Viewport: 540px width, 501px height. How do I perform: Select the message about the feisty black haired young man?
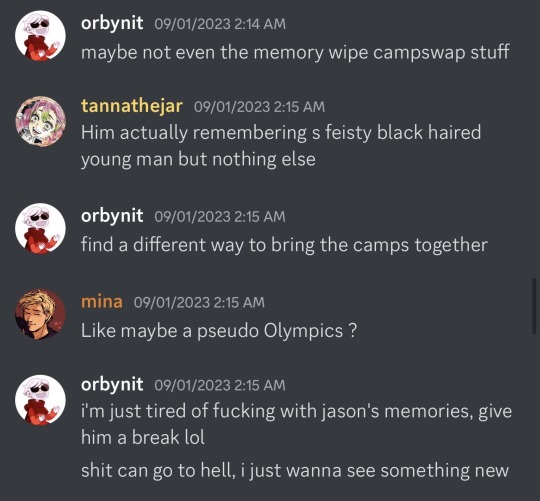tap(281, 146)
